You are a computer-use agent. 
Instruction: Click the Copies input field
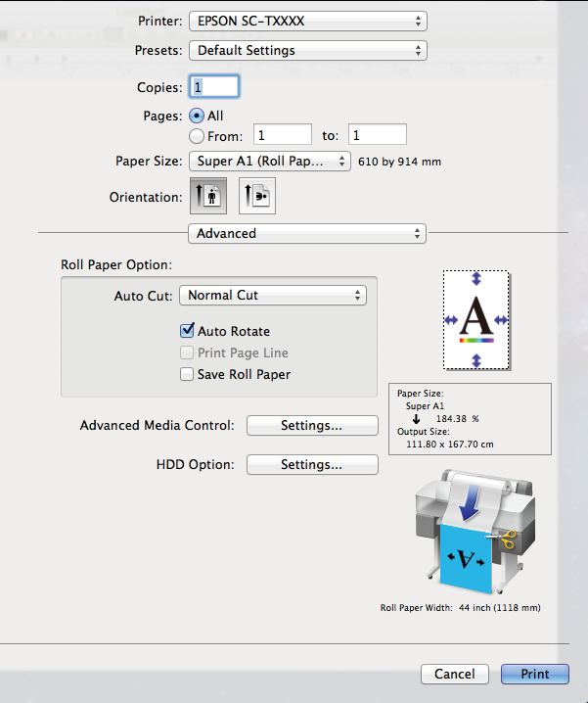(214, 86)
